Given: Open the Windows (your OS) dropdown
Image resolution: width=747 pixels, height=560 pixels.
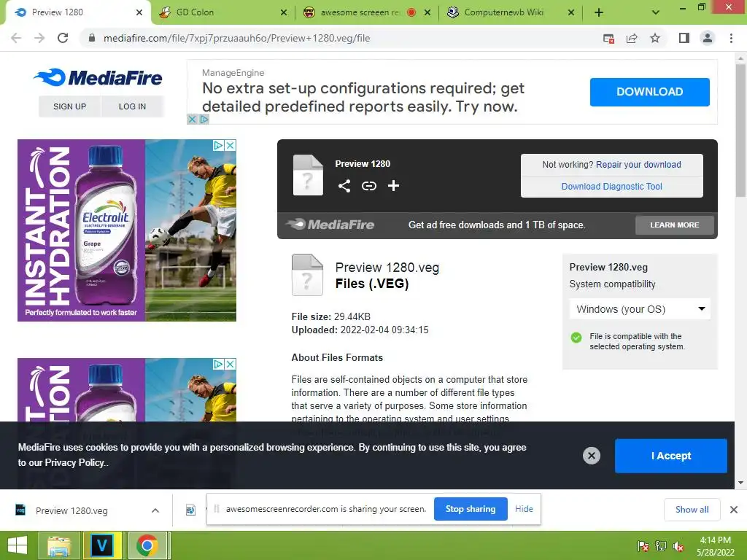Looking at the screenshot, I should point(640,309).
